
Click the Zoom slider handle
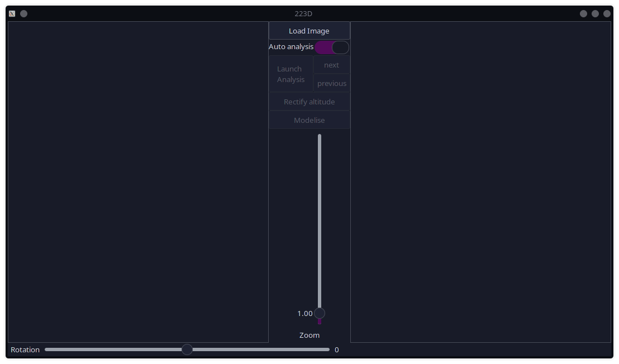[x=320, y=313]
